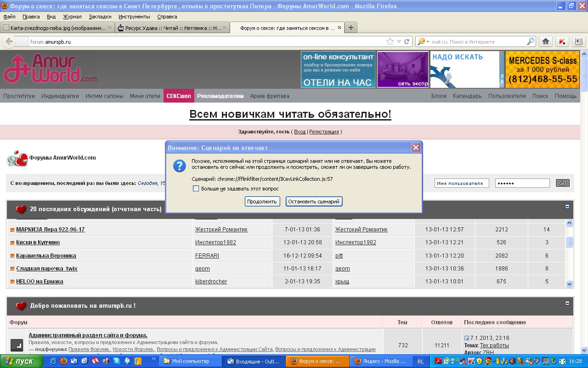The image size is (588, 368).
Task: Click the 'Регистрация' link
Action: tap(324, 132)
